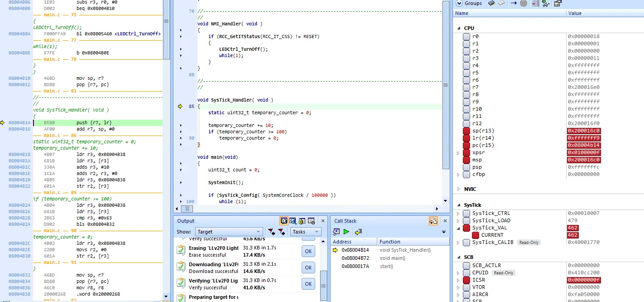The image size is (644, 302).
Task: Click the Value column header in Registers
Action: [606, 13]
